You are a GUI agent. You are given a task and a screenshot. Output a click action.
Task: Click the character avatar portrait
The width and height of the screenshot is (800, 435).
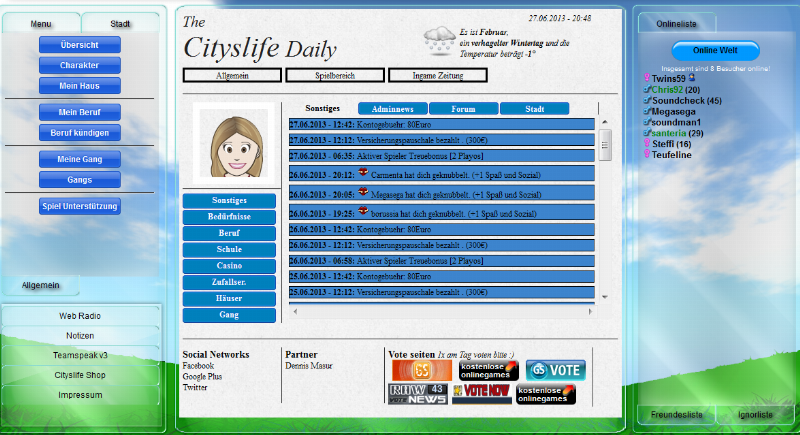pyautogui.click(x=236, y=143)
